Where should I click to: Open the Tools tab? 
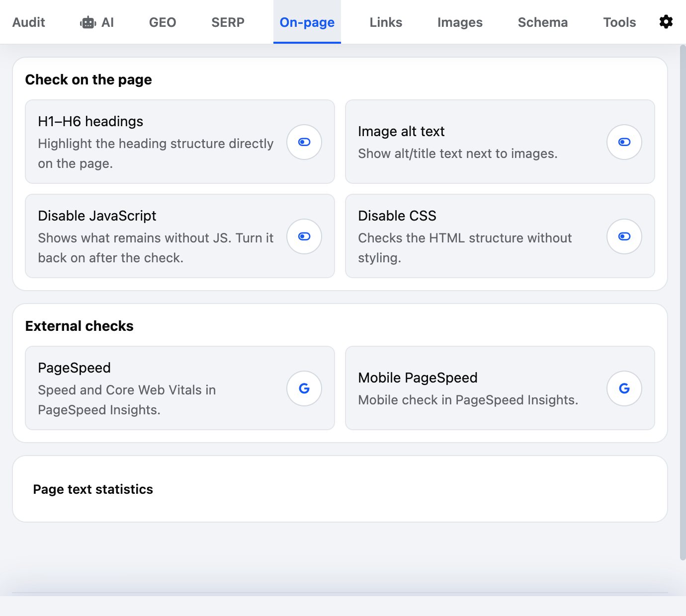(x=619, y=22)
